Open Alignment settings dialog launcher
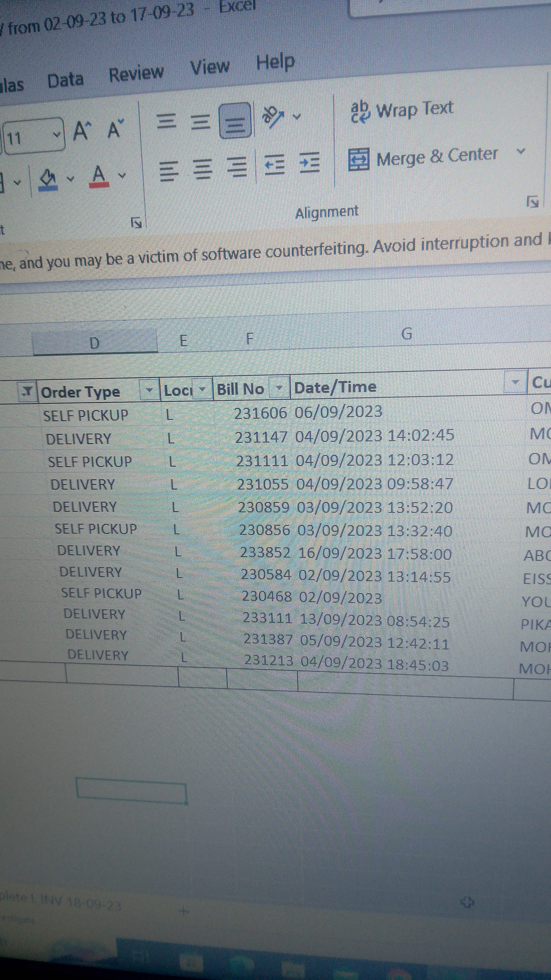This screenshot has height=980, width=551. pos(532,202)
